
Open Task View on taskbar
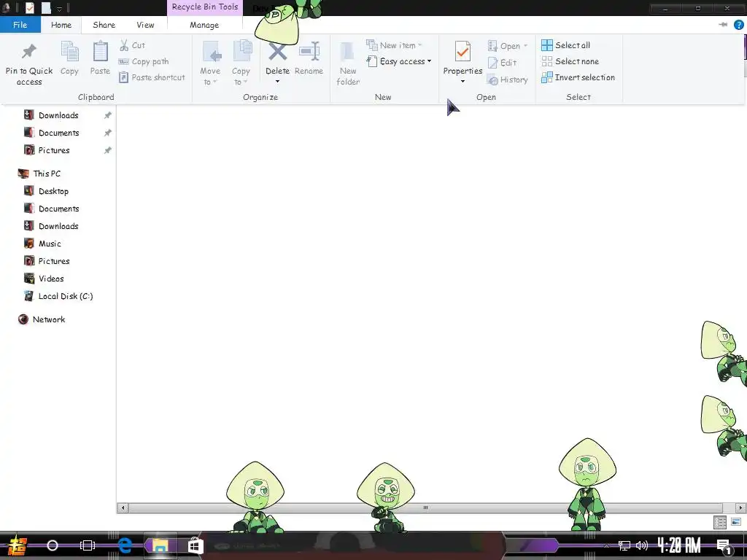tap(88, 545)
